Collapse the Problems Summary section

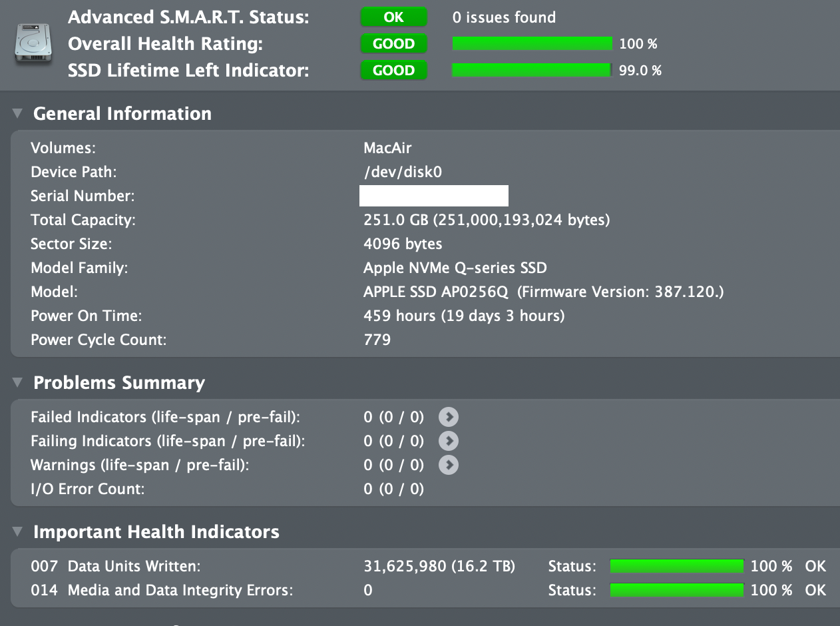pos(17,382)
